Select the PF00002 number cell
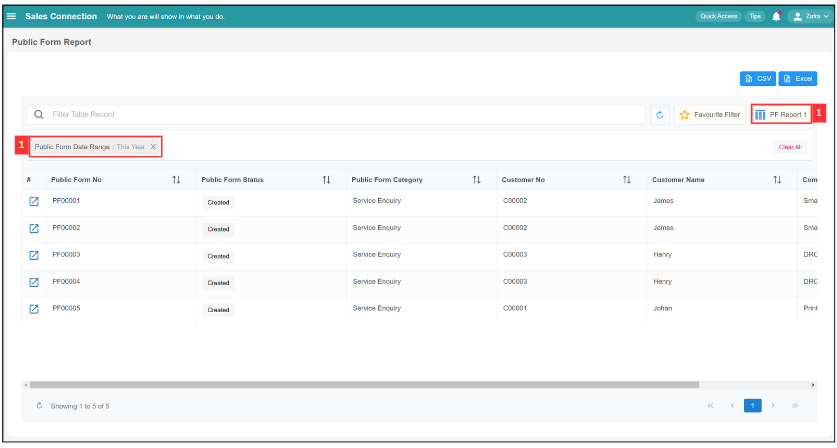The width and height of the screenshot is (837, 448). [x=66, y=227]
